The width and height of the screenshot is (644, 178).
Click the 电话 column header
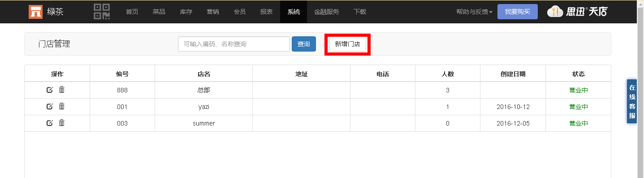(x=383, y=74)
